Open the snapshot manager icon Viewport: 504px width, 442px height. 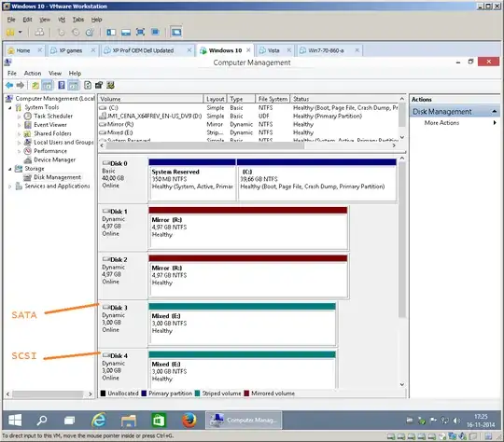point(90,32)
